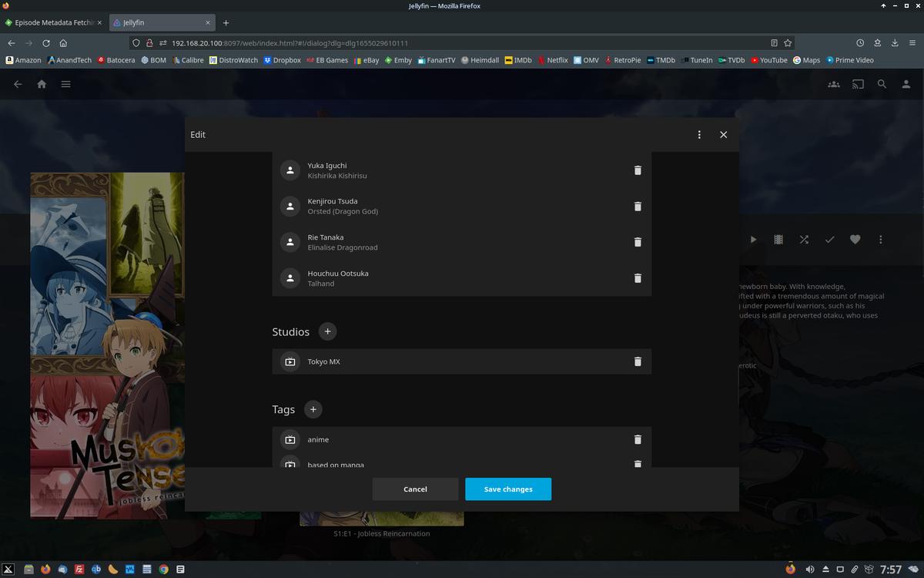The height and width of the screenshot is (578, 924).
Task: Cancel the metadata edit
Action: pos(415,489)
